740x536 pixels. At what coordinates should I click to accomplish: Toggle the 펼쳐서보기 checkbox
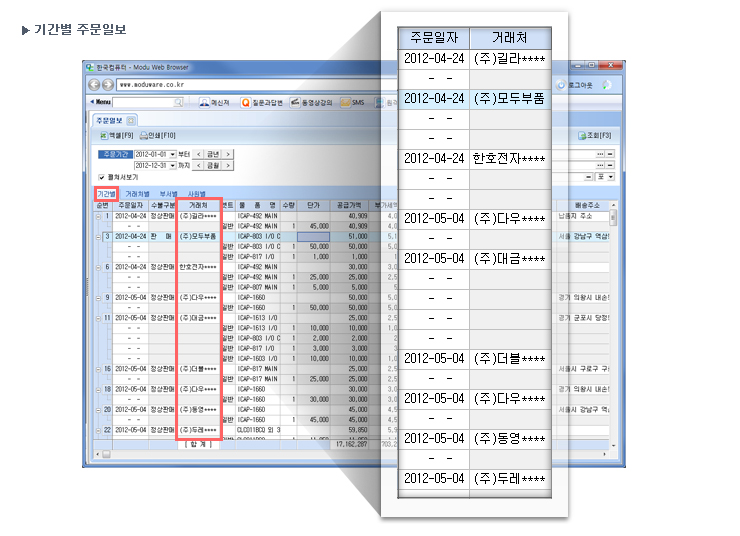click(101, 176)
